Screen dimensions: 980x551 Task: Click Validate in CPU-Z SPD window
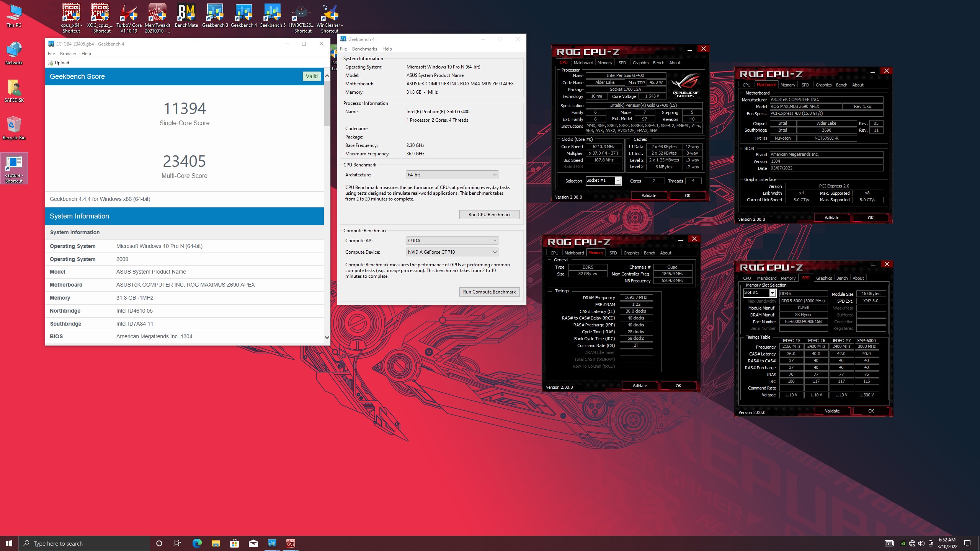click(x=832, y=411)
